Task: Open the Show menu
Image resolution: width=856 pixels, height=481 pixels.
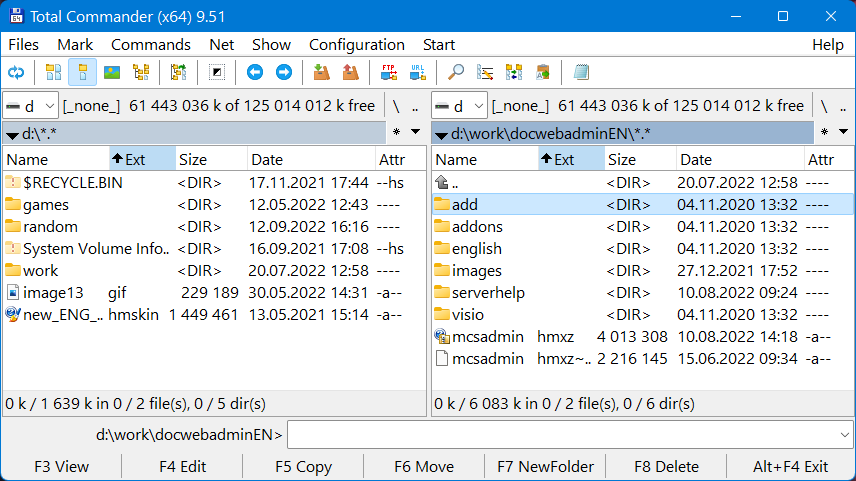Action: (x=271, y=45)
